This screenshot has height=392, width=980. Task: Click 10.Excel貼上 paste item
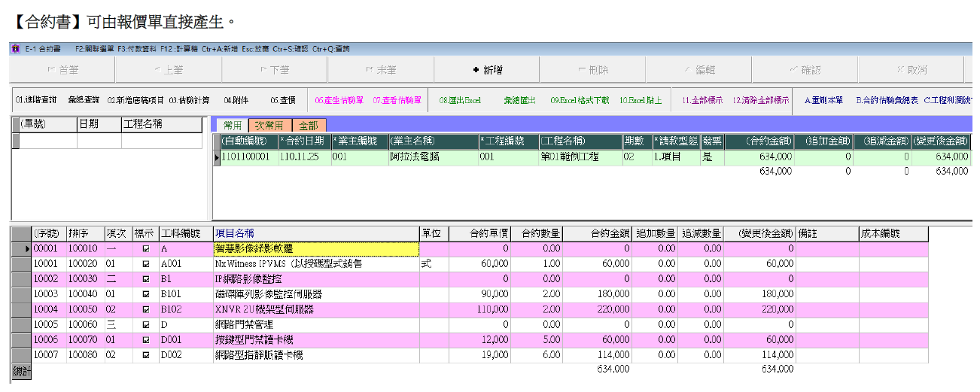point(641,99)
